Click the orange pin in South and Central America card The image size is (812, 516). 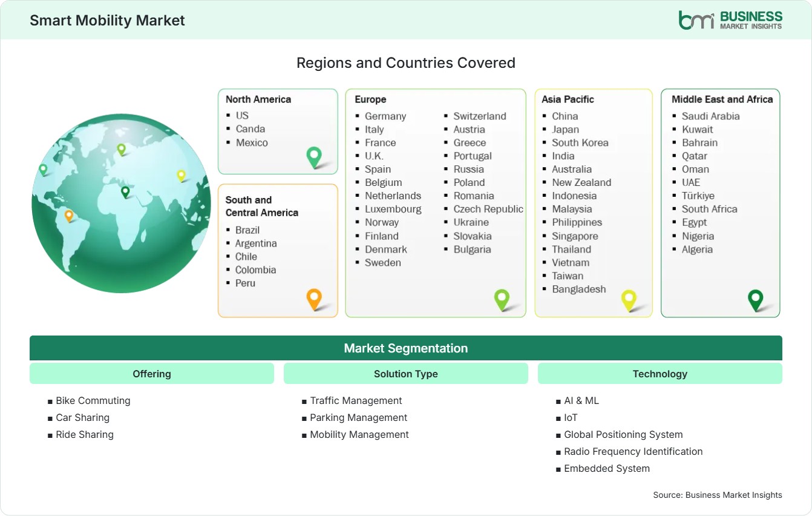pyautogui.click(x=314, y=299)
